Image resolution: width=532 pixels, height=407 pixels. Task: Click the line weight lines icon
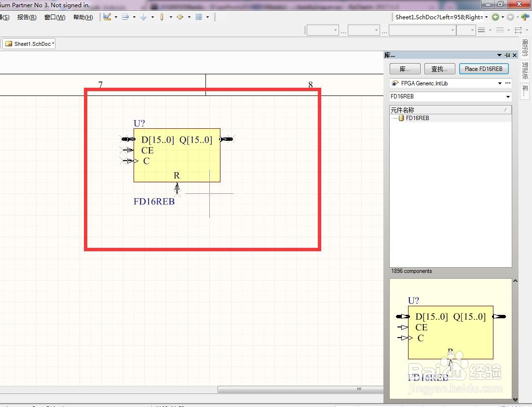(x=481, y=30)
